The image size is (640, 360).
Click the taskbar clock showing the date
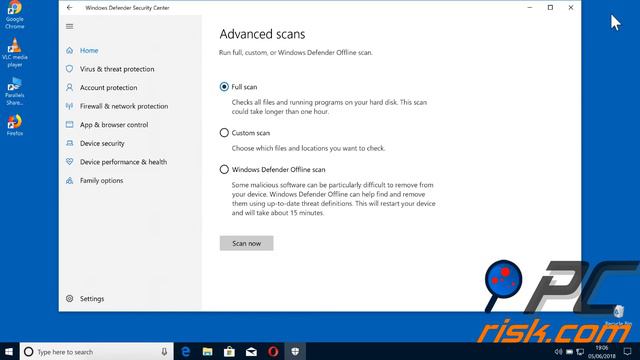click(602, 352)
